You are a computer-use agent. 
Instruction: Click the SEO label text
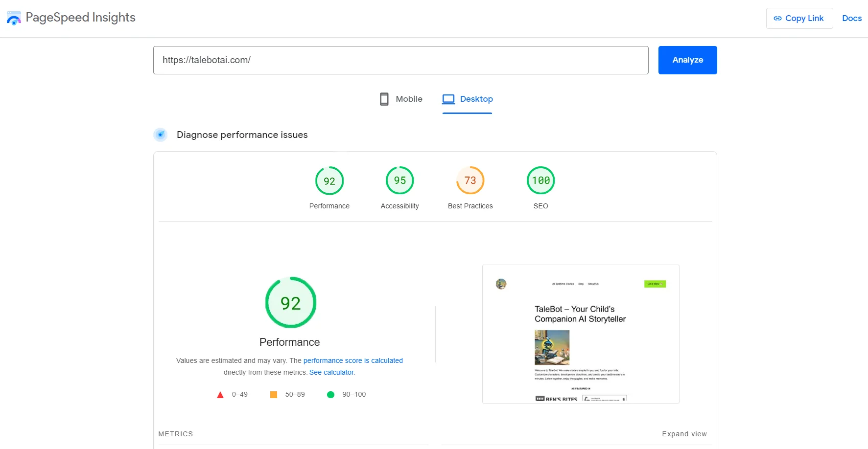click(541, 206)
